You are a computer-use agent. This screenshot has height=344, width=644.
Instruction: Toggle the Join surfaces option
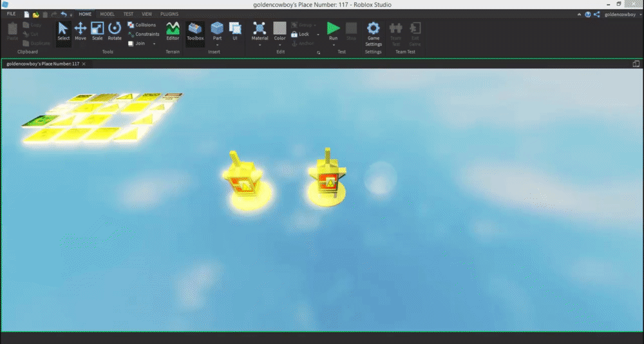point(137,43)
